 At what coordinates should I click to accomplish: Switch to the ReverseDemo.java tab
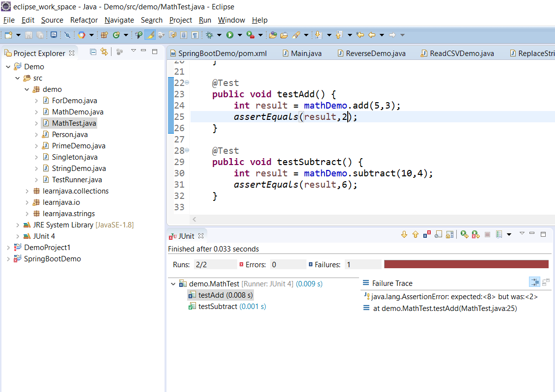[x=375, y=54]
